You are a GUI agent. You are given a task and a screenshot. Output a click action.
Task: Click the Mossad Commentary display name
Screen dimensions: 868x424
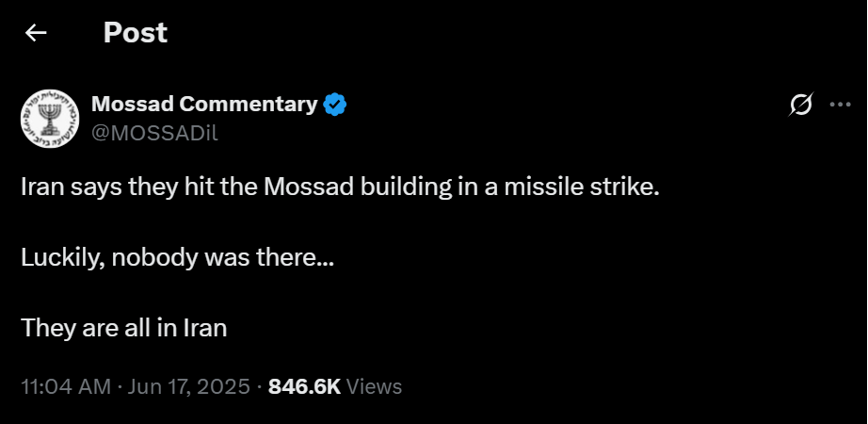(x=204, y=104)
